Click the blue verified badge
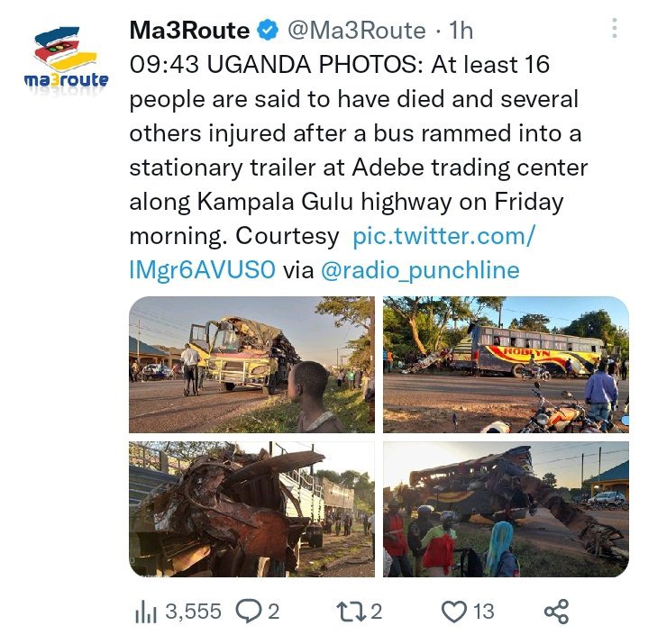Image resolution: width=648 pixels, height=644 pixels. 268,30
